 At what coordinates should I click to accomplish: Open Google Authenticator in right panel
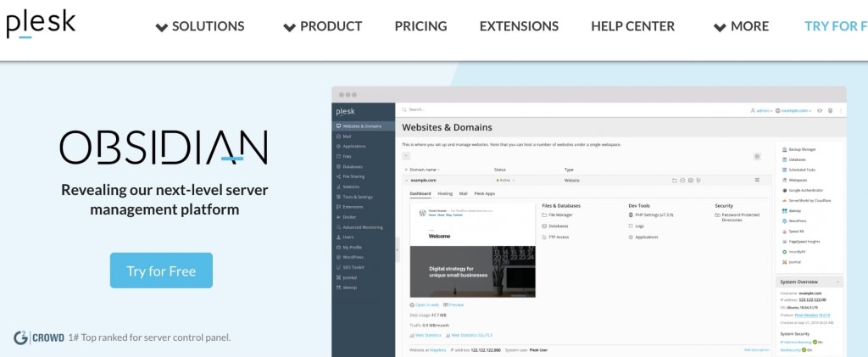802,190
